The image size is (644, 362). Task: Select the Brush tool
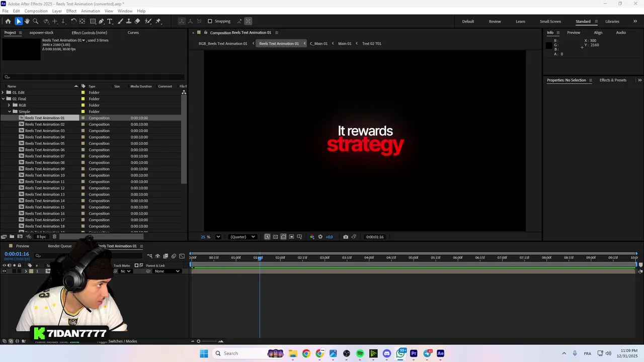pos(120,21)
